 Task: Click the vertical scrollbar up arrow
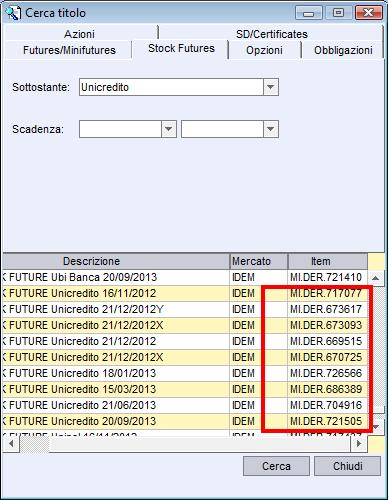(376, 277)
